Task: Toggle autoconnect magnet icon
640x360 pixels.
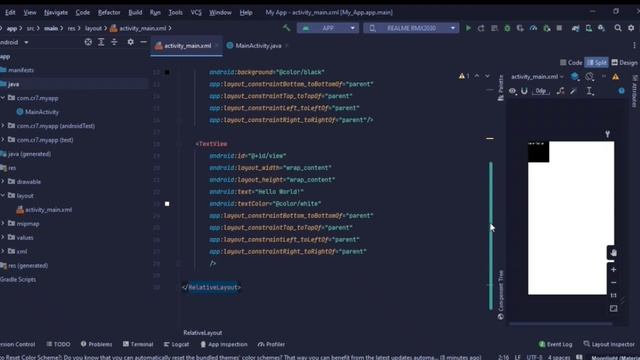Action: 524,91
